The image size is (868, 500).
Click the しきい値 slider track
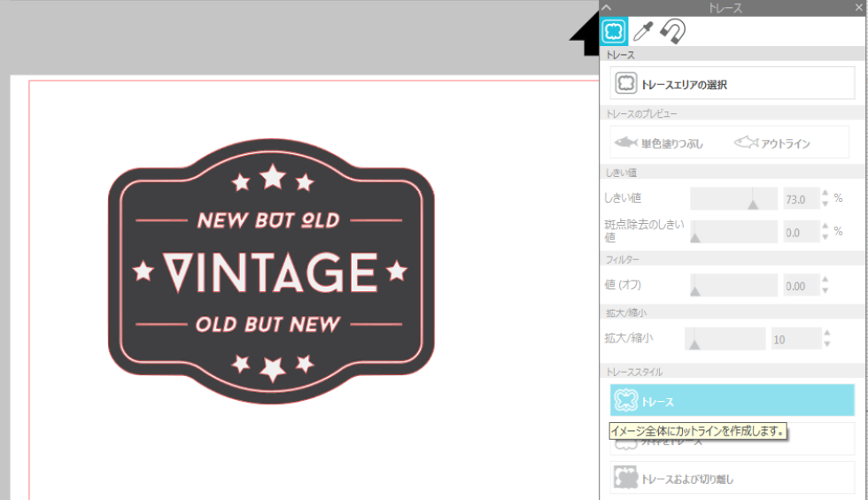733,198
